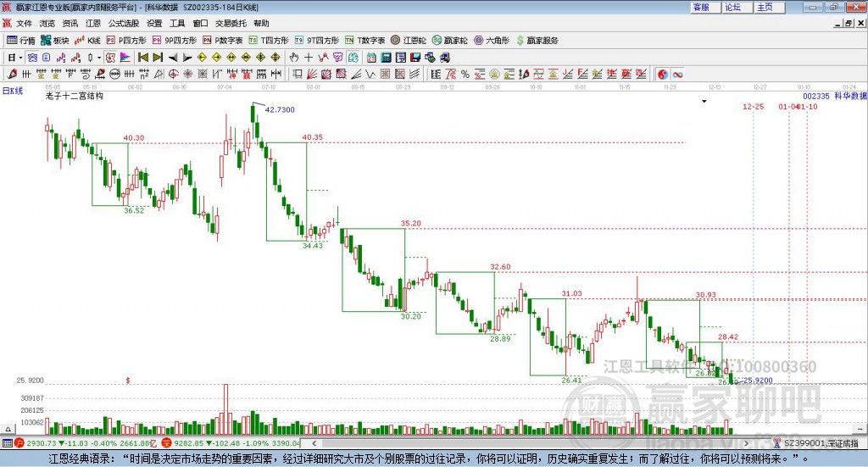Screen dimensions: 868x467
Task: Click the 42.7300 peak price label
Action: (280, 109)
